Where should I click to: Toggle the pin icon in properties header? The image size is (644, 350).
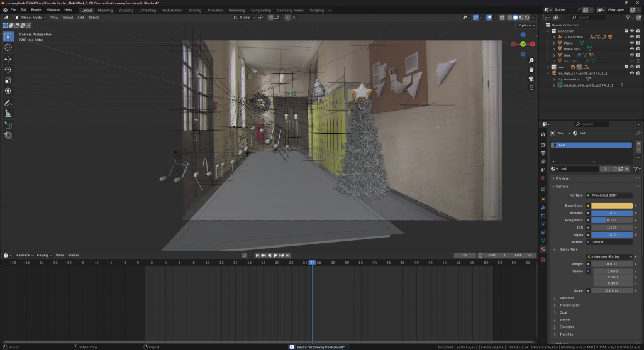(x=638, y=133)
